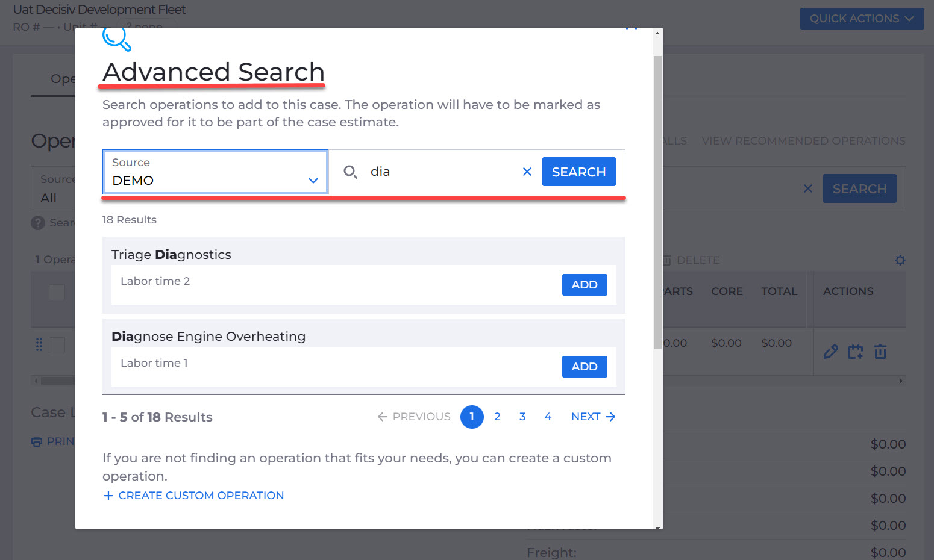934x560 pixels.
Task: Open the table settings gear icon
Action: (x=900, y=260)
